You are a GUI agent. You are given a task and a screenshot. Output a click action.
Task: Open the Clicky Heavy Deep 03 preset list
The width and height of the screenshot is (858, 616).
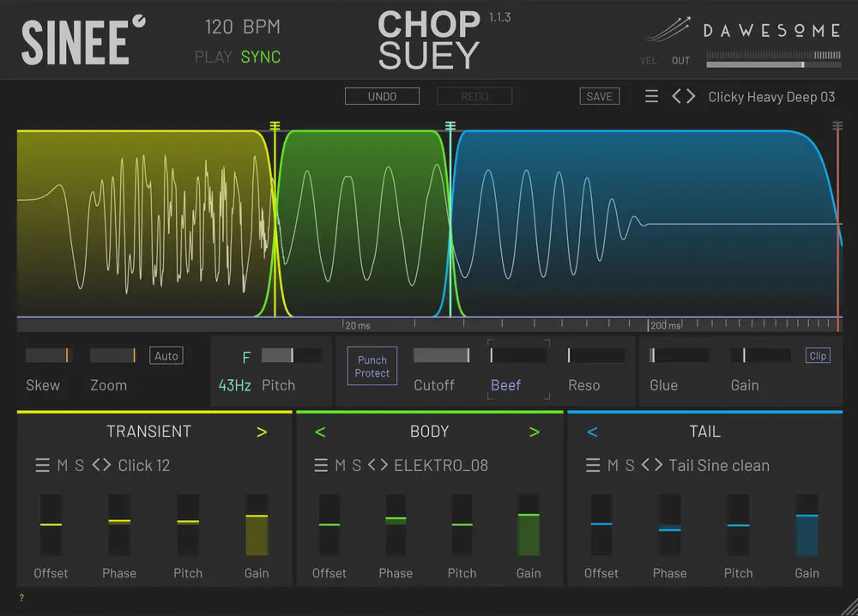point(770,97)
